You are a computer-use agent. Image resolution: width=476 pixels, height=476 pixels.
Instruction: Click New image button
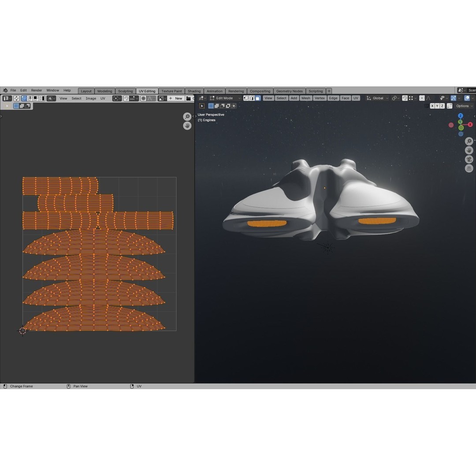(x=176, y=98)
